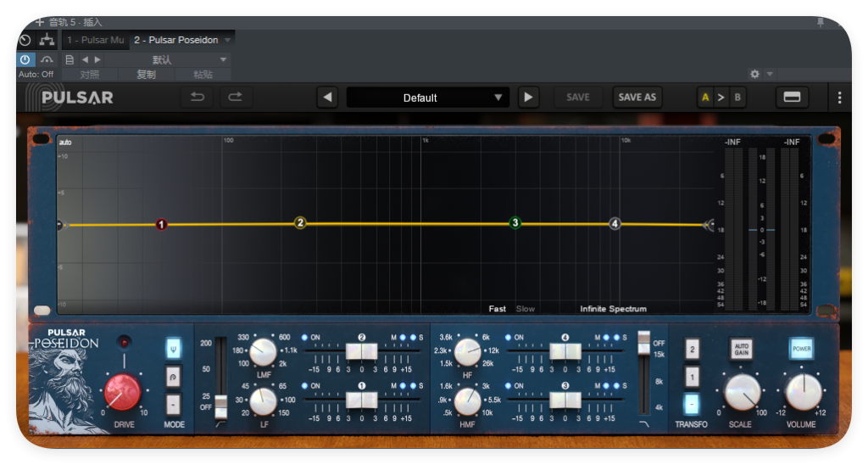868x465 pixels.
Task: Open the routing tree icon
Action: click(47, 40)
